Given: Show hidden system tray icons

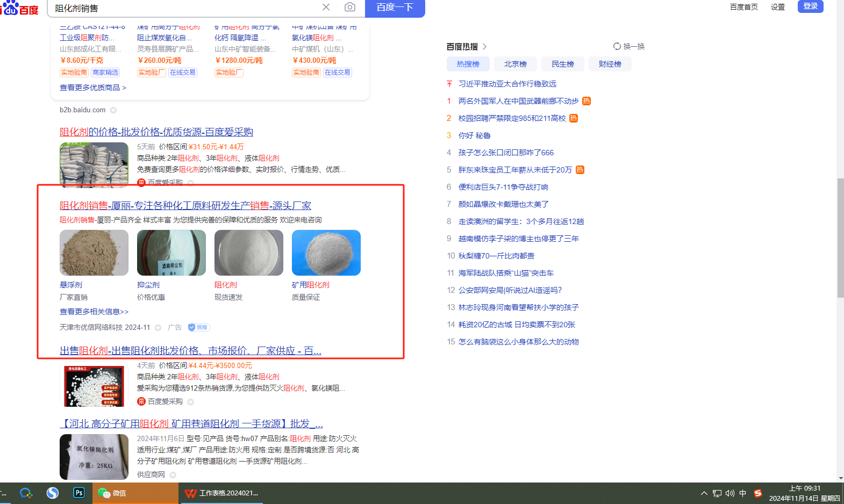Looking at the screenshot, I should [x=704, y=493].
